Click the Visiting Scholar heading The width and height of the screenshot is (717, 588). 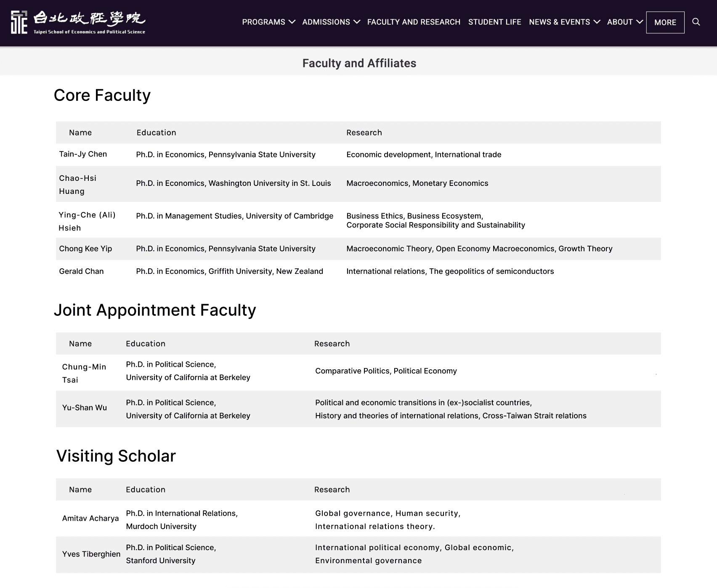pyautogui.click(x=116, y=456)
